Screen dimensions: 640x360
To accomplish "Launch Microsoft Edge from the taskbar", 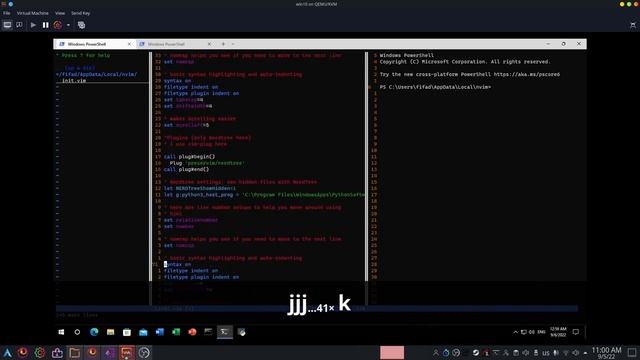I will click(x=94, y=332).
